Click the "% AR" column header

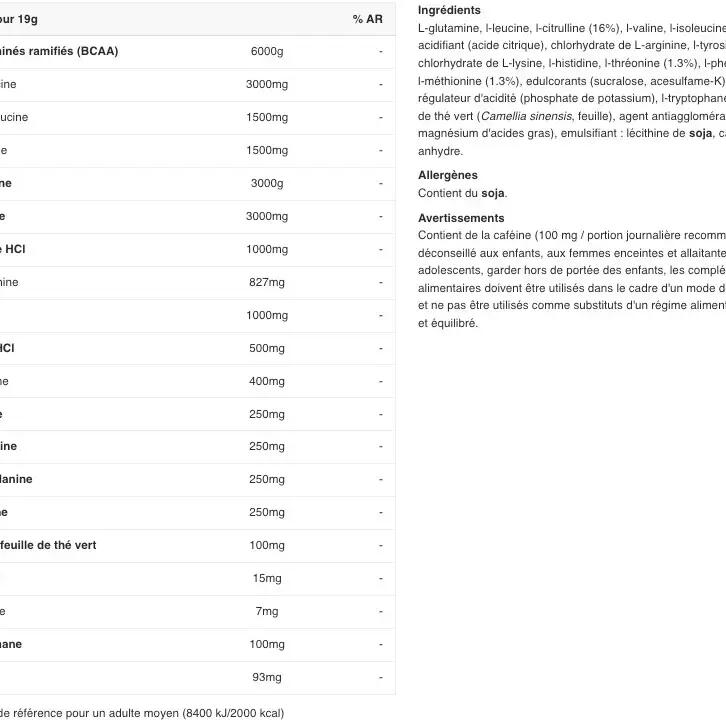tap(367, 19)
